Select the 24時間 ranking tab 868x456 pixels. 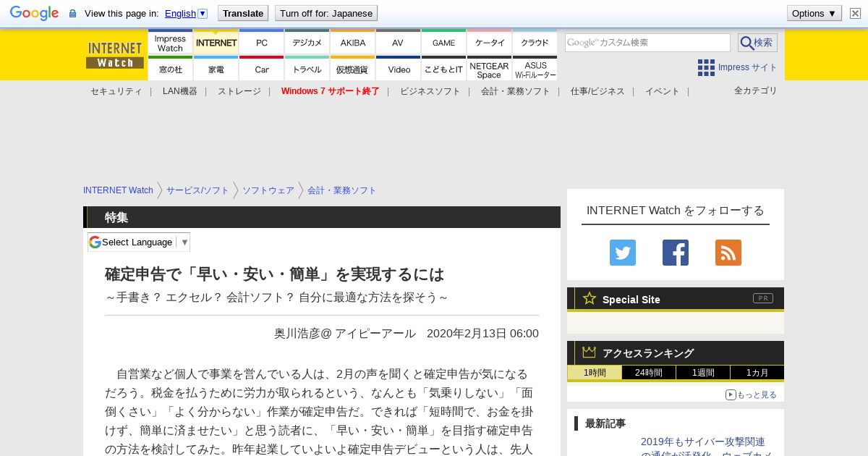649,373
